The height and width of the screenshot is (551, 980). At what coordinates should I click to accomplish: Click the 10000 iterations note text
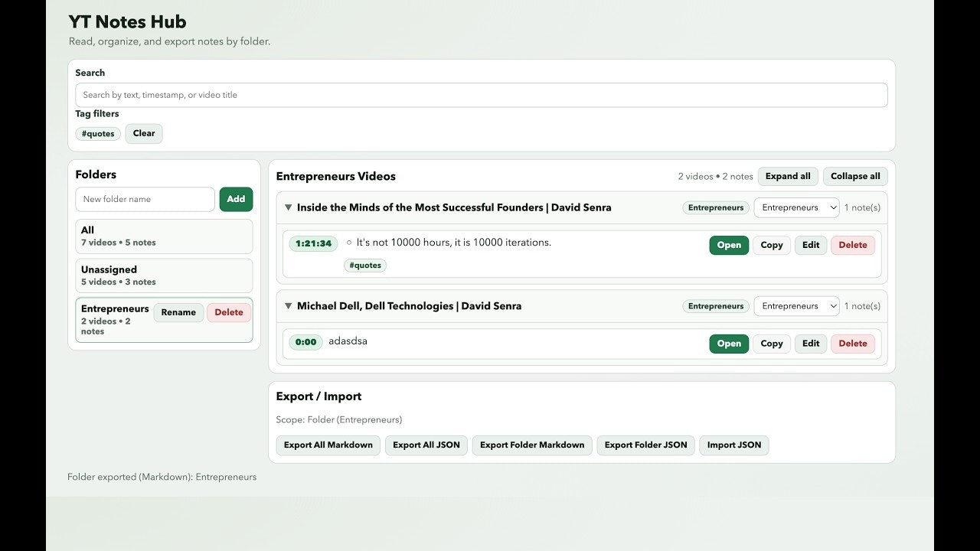(x=454, y=243)
